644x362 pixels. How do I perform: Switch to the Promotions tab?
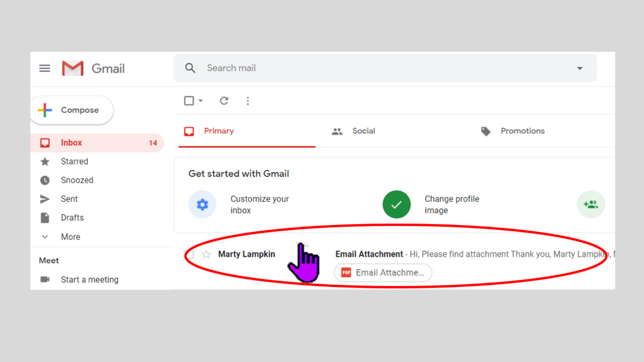522,131
